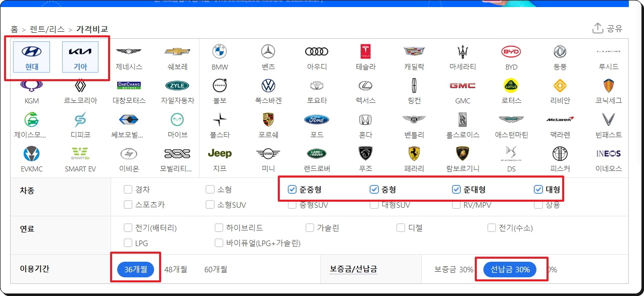Go to 홈 in the breadcrumb

pos(14,29)
